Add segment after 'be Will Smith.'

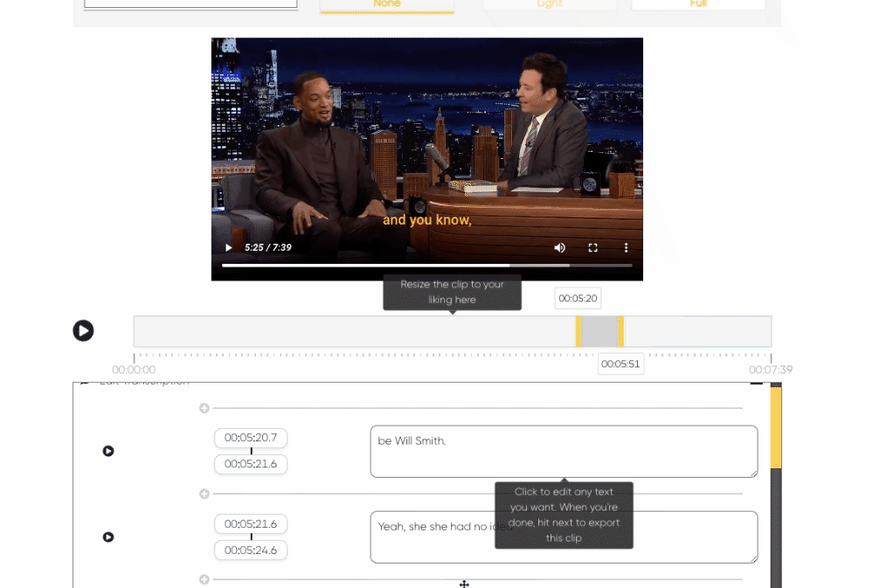(x=204, y=494)
